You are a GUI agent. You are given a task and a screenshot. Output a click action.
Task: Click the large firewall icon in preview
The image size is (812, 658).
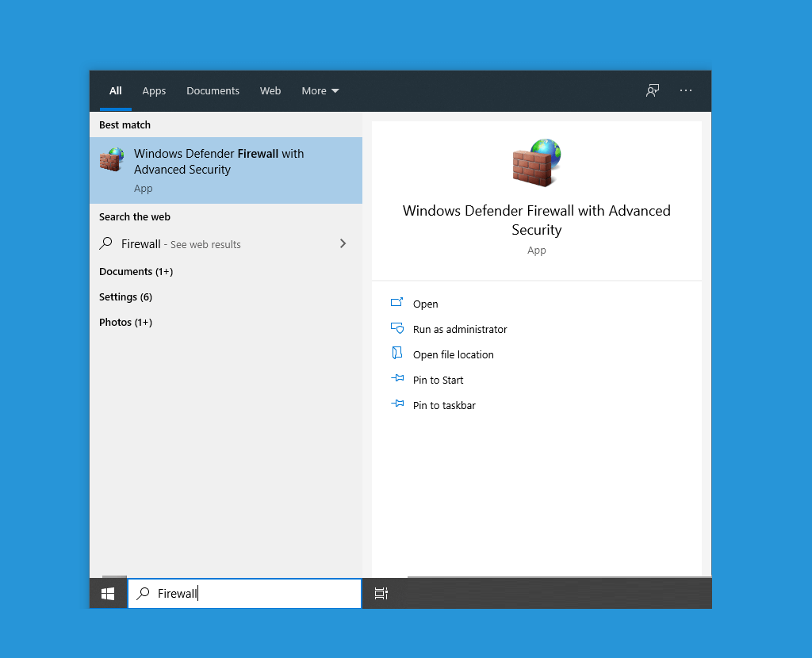pyautogui.click(x=537, y=163)
